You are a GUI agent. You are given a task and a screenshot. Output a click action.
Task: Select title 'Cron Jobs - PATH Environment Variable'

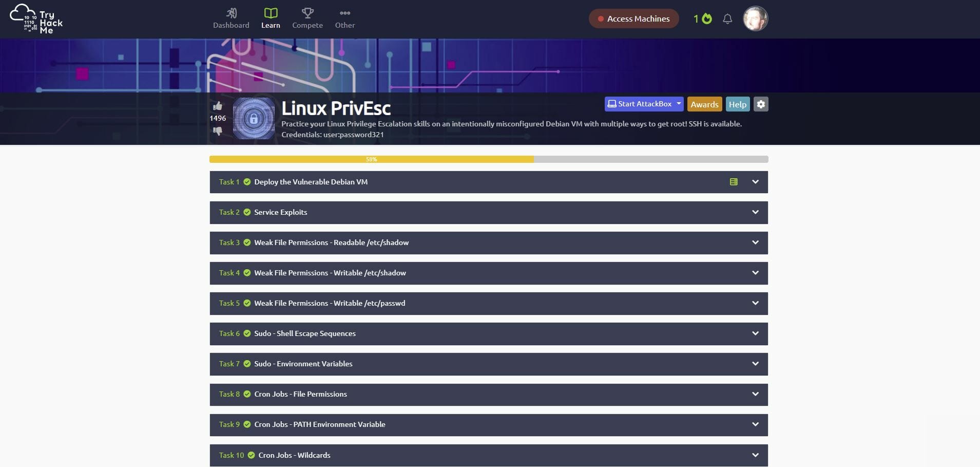[x=320, y=424]
